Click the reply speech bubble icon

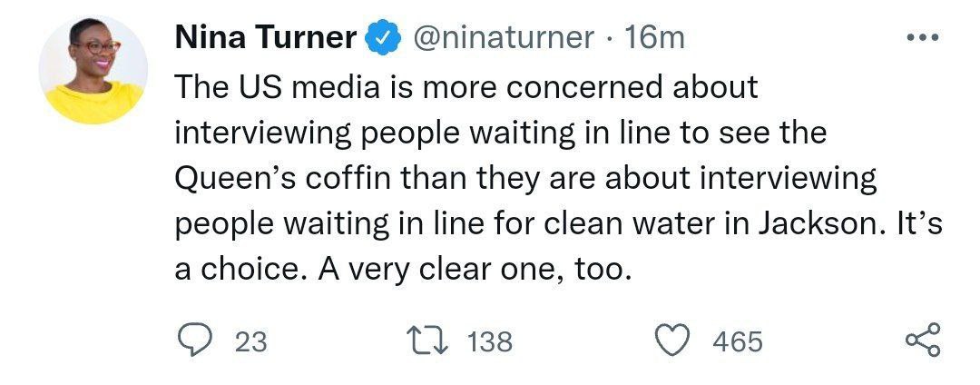click(x=193, y=341)
